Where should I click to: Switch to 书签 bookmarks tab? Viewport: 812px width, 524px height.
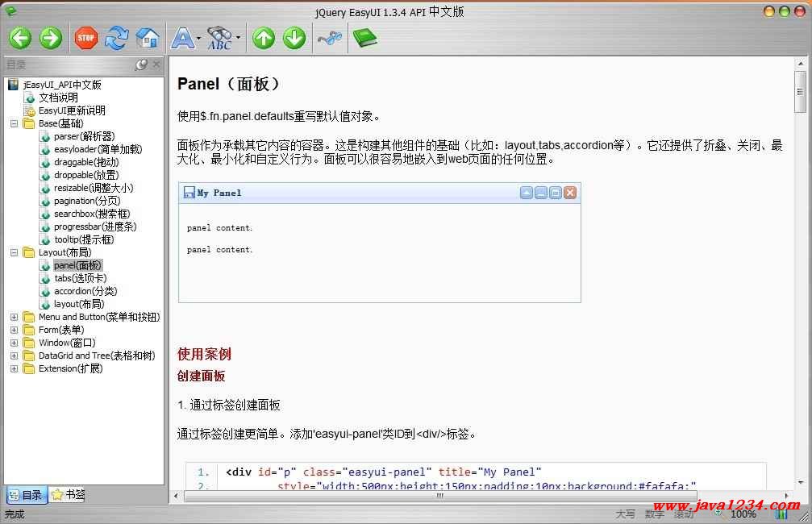pyautogui.click(x=68, y=494)
